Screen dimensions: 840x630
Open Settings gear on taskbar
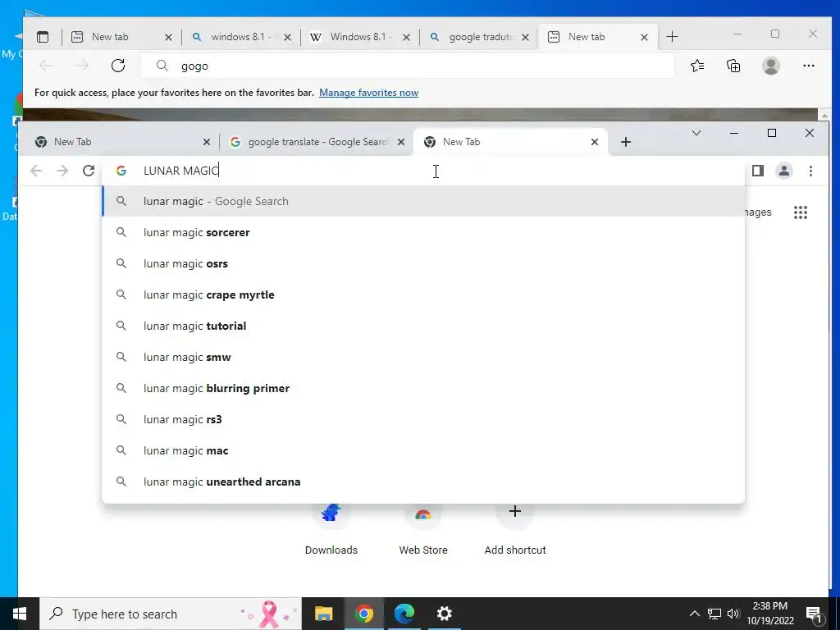(x=444, y=614)
